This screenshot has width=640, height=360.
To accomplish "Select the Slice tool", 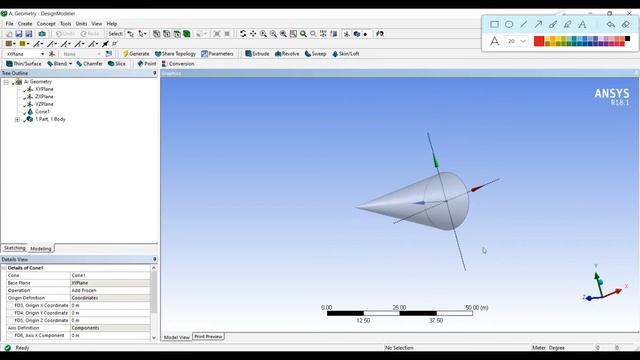I will pos(117,64).
